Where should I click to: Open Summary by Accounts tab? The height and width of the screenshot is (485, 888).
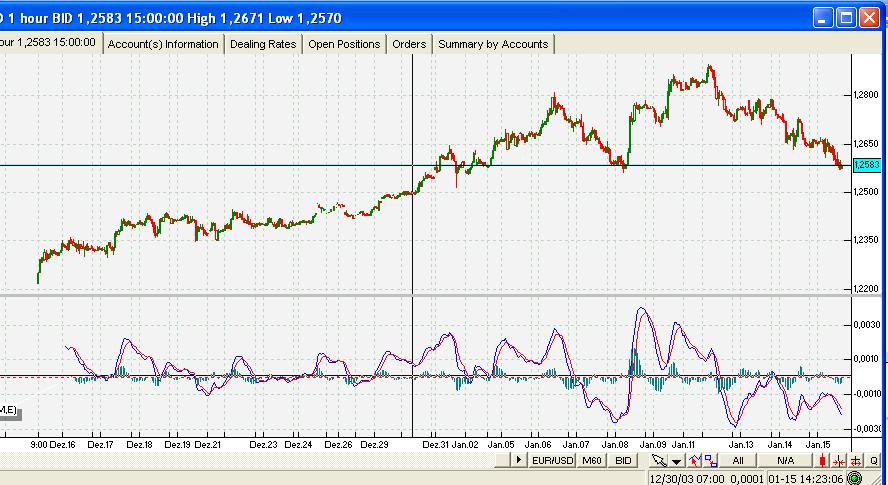click(x=493, y=44)
